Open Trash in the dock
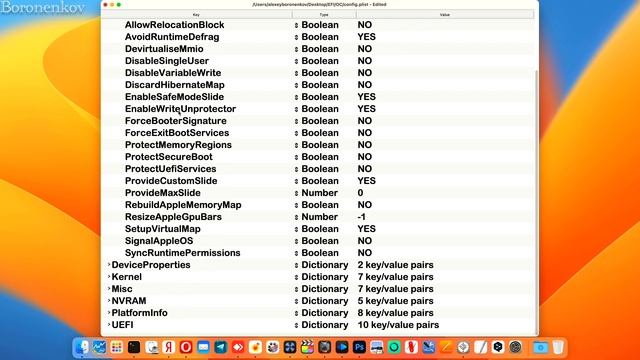Viewport: 640px width, 360px height. [558, 347]
